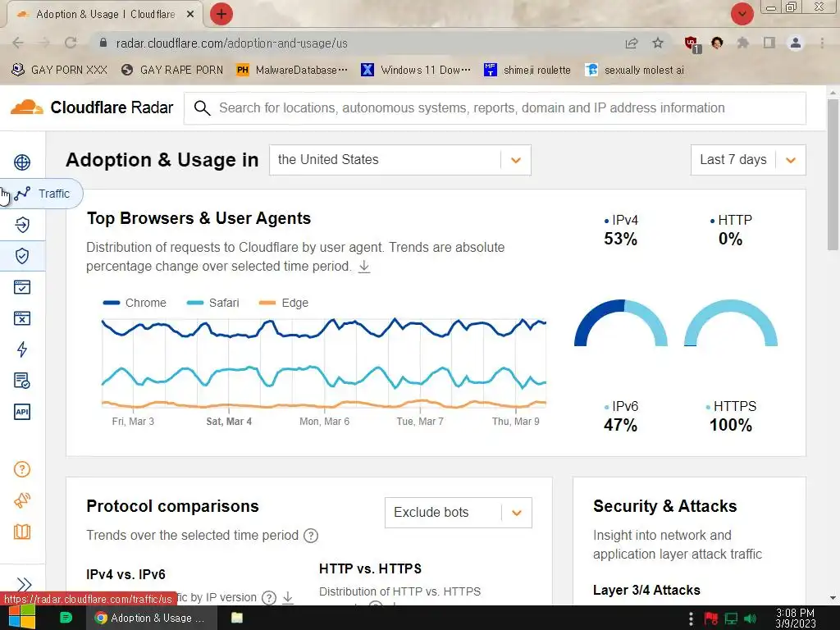The width and height of the screenshot is (840, 630).
Task: Click help icon next to by IP version
Action: coord(269,597)
